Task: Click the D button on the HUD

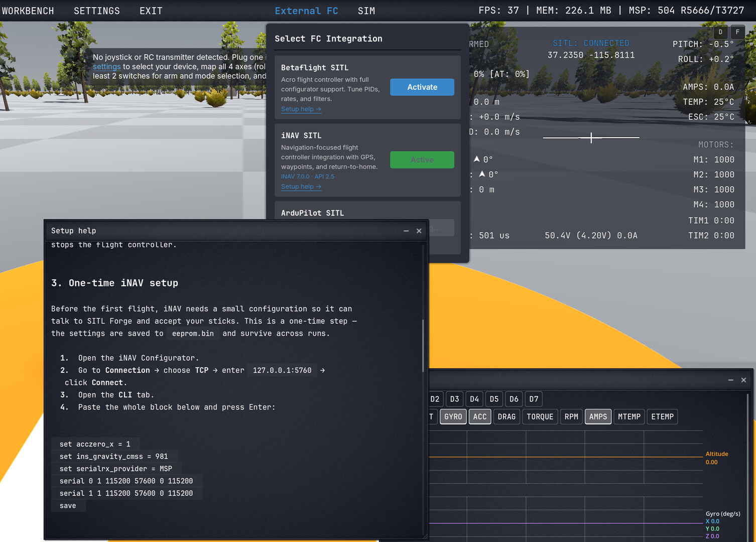Action: [x=720, y=32]
